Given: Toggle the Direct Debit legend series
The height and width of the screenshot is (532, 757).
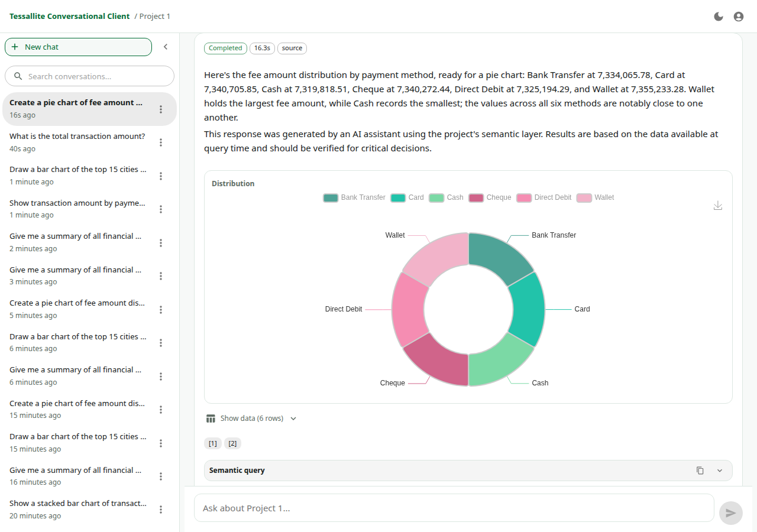Looking at the screenshot, I should (544, 197).
